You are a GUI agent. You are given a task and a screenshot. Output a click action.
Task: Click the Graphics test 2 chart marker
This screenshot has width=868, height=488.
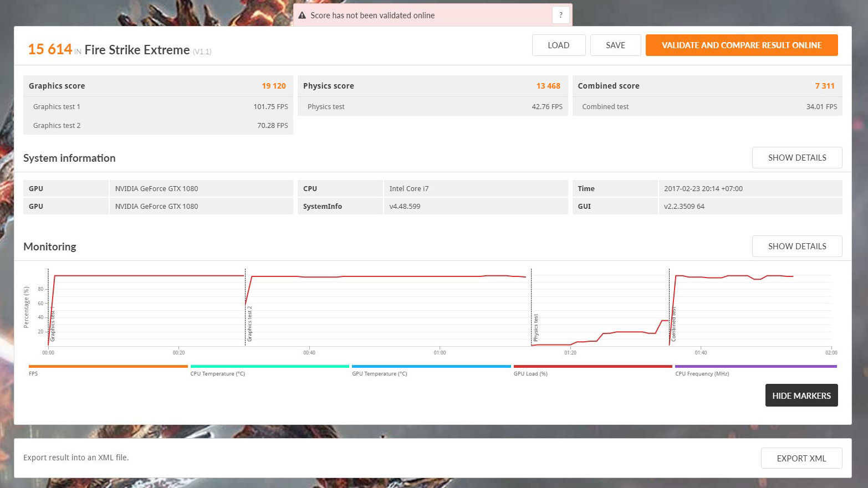tap(249, 323)
